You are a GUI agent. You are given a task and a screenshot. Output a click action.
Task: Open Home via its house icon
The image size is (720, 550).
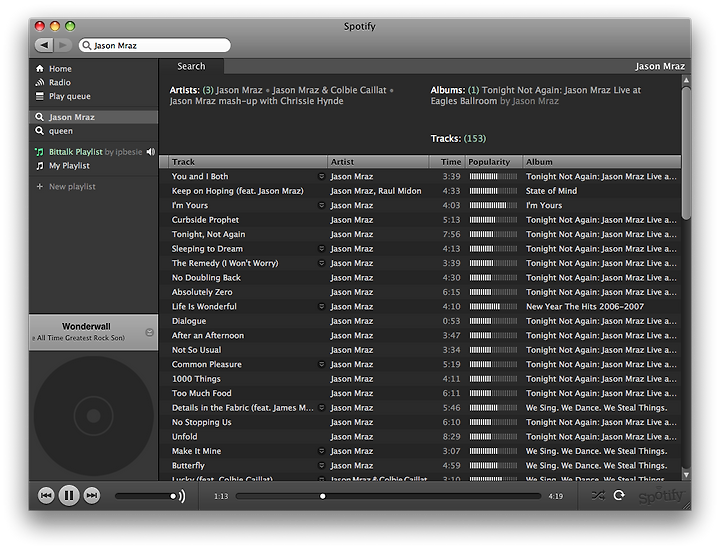tap(40, 68)
